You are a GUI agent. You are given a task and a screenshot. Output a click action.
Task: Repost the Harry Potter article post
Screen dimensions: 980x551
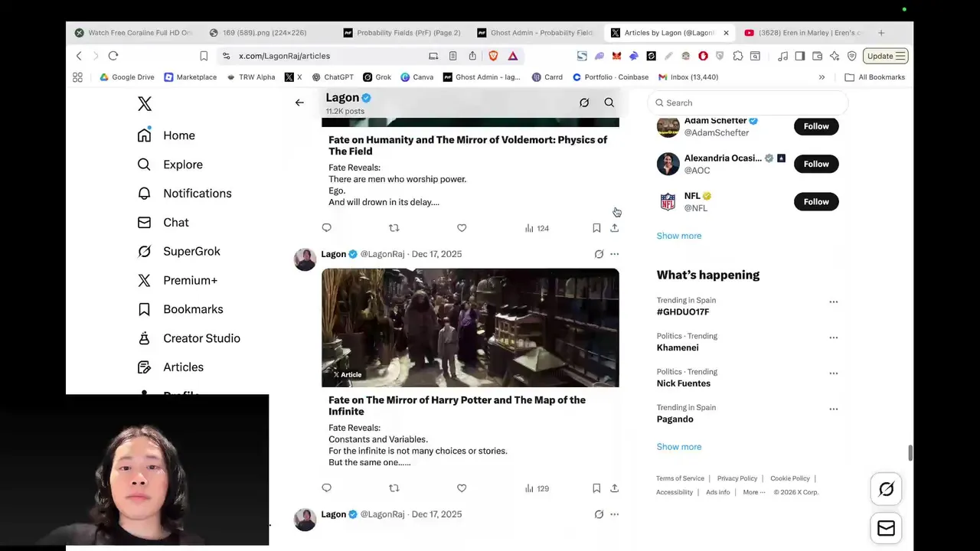(x=394, y=488)
